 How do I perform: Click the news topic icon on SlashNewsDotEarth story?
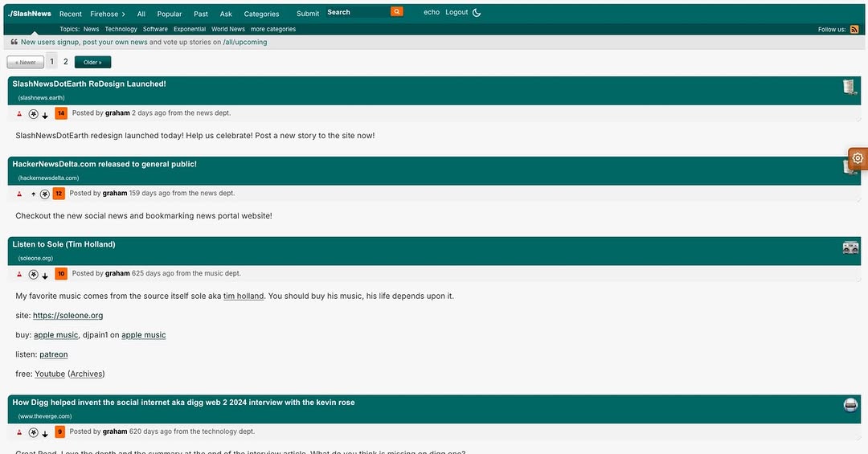[850, 87]
